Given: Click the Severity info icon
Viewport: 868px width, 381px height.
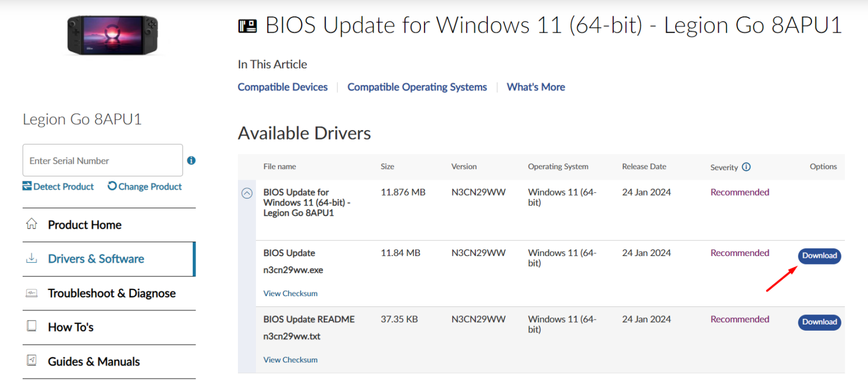Looking at the screenshot, I should [x=746, y=167].
